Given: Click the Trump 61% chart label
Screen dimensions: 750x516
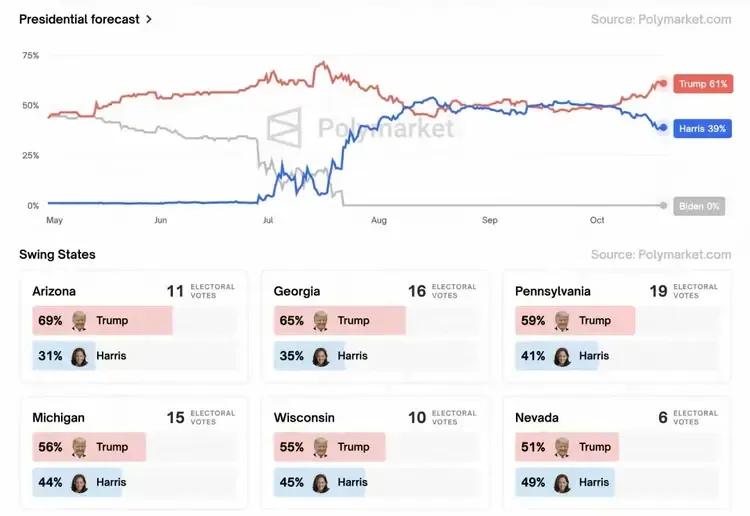Looking at the screenshot, I should 702,84.
